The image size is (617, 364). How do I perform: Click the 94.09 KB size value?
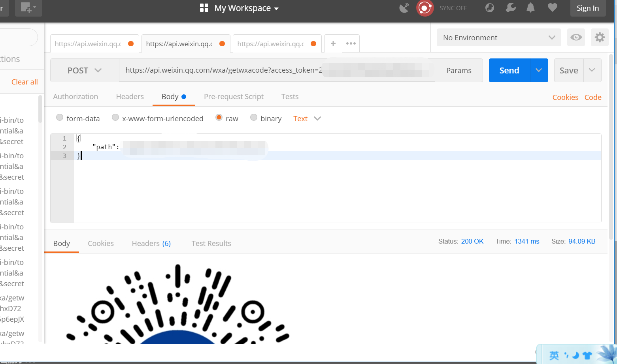pos(582,241)
